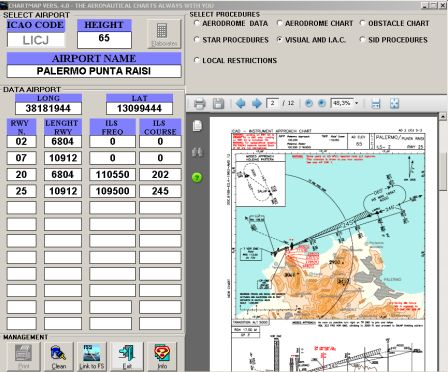Click the ILS FREQ column header
The height and width of the screenshot is (372, 448).
112,127
